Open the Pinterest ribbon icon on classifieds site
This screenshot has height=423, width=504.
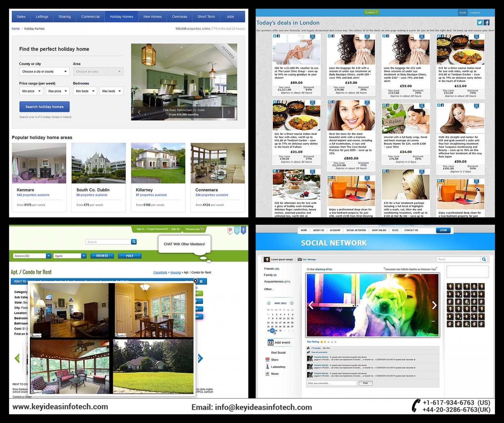tap(230, 230)
